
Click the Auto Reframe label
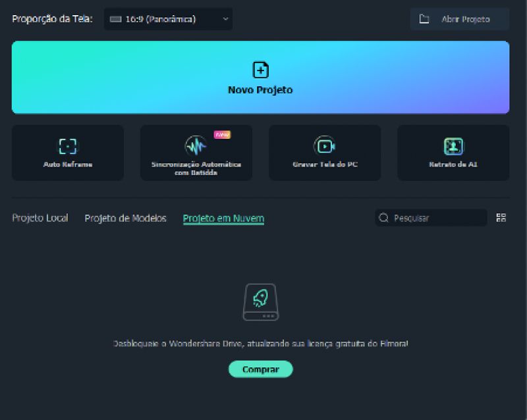(x=68, y=165)
